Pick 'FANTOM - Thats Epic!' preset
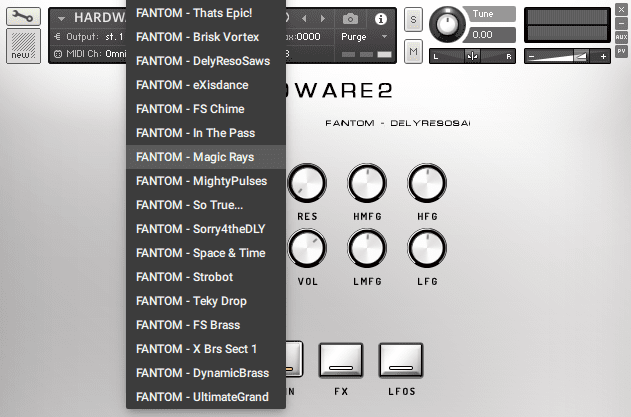The width and height of the screenshot is (631, 417). 194,13
